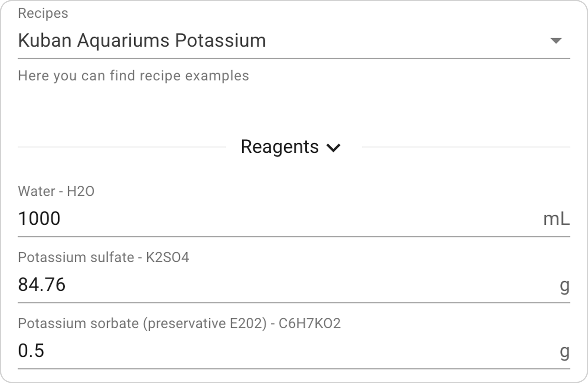Click the g unit of Potassium sulfate

564,285
